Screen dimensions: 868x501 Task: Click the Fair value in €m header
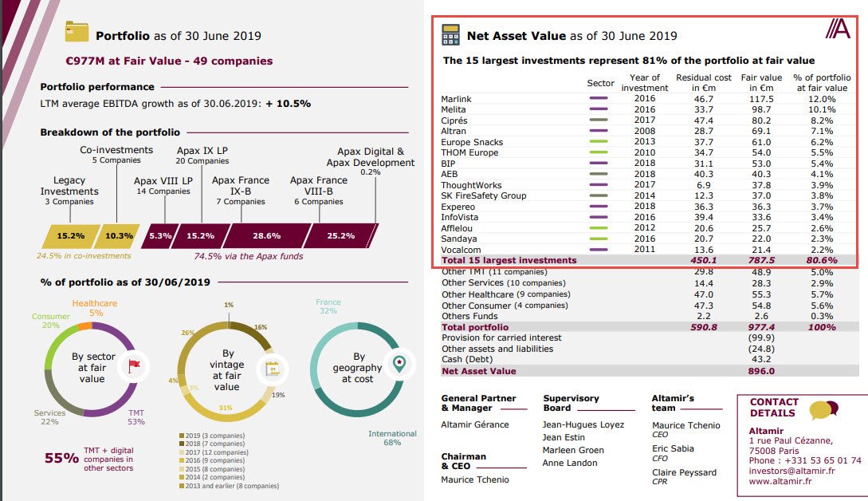click(x=762, y=83)
